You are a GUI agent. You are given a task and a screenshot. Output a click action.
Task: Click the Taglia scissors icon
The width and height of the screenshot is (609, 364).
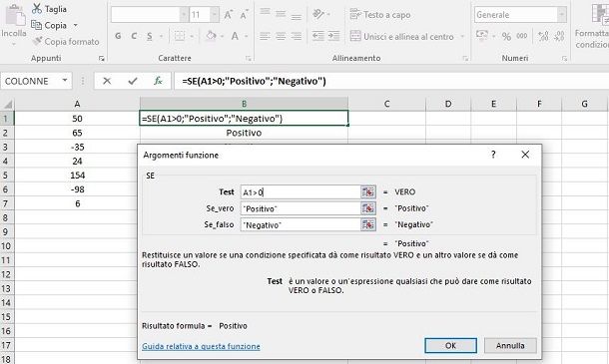pos(37,9)
